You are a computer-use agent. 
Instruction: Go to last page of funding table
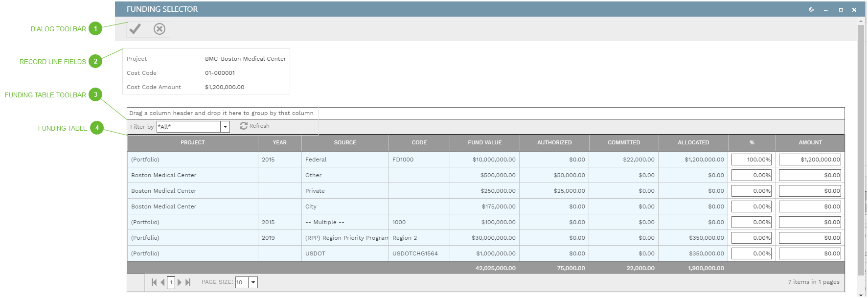[x=188, y=282]
